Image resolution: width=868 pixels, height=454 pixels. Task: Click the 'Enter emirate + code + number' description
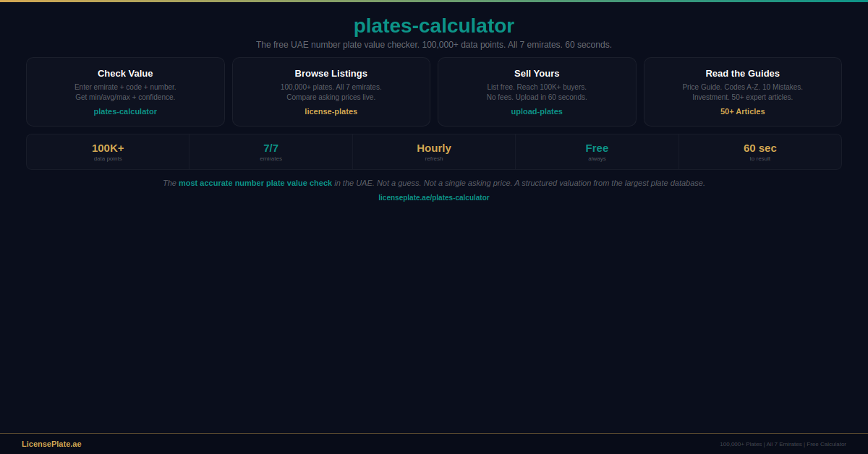tap(125, 87)
